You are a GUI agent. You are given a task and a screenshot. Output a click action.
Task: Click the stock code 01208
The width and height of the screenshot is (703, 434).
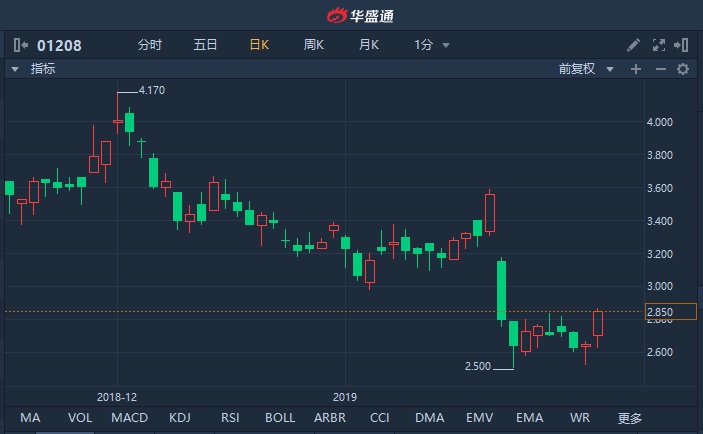coord(59,45)
